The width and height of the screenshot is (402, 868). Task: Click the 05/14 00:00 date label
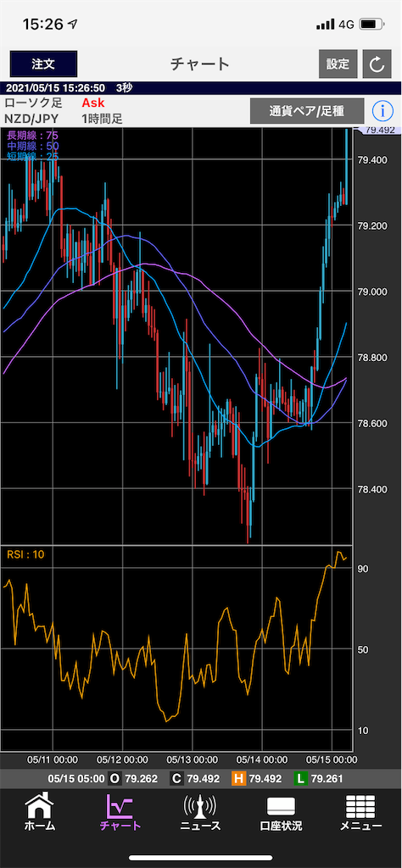[262, 760]
